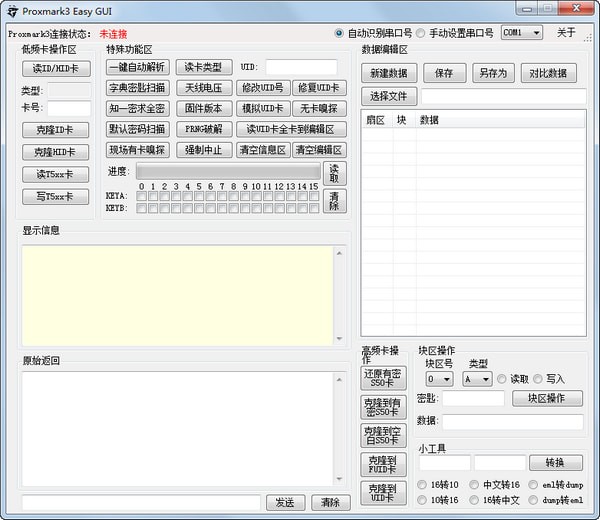
Task: Expand the 块区号 block number dropdown
Action: click(439, 379)
